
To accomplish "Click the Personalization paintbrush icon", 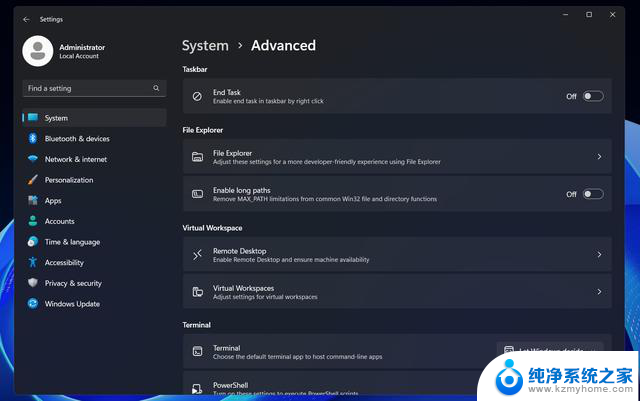I will 33,180.
